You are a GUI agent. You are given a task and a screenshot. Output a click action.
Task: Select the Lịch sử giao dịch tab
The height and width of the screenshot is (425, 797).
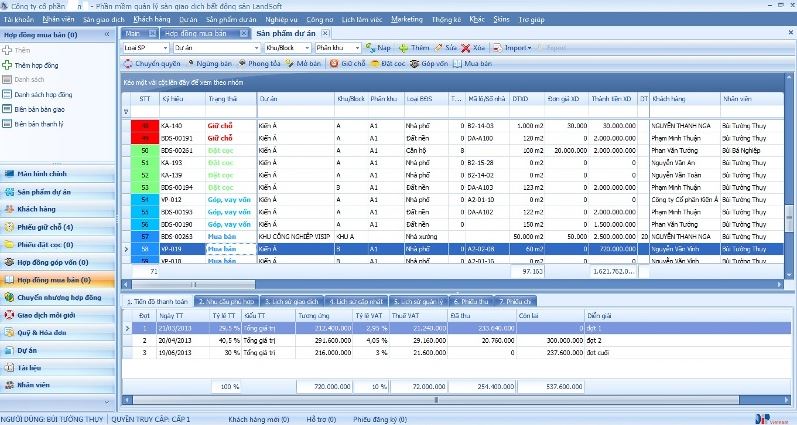(x=293, y=300)
